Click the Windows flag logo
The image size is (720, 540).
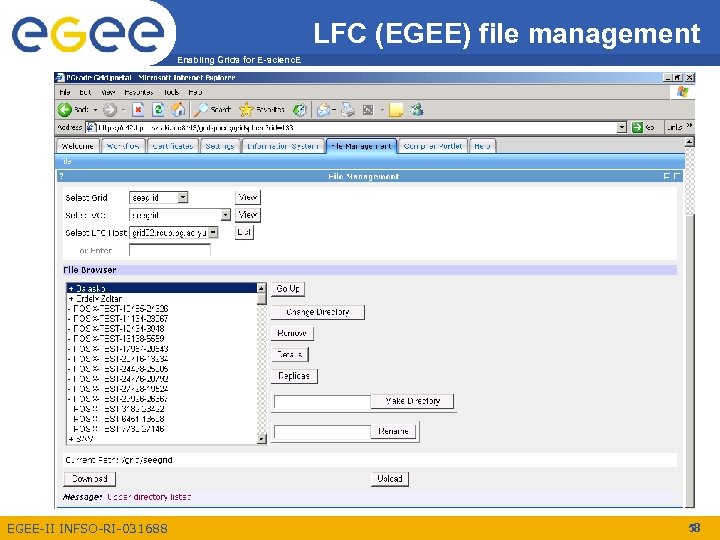tap(683, 92)
